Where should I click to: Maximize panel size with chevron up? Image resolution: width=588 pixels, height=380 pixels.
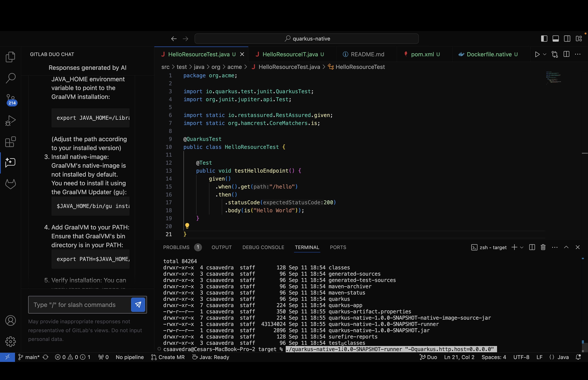[566, 247]
